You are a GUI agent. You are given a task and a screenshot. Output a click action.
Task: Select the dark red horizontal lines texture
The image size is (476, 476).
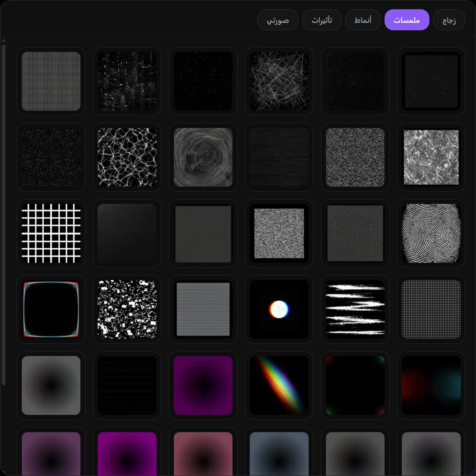(x=127, y=385)
